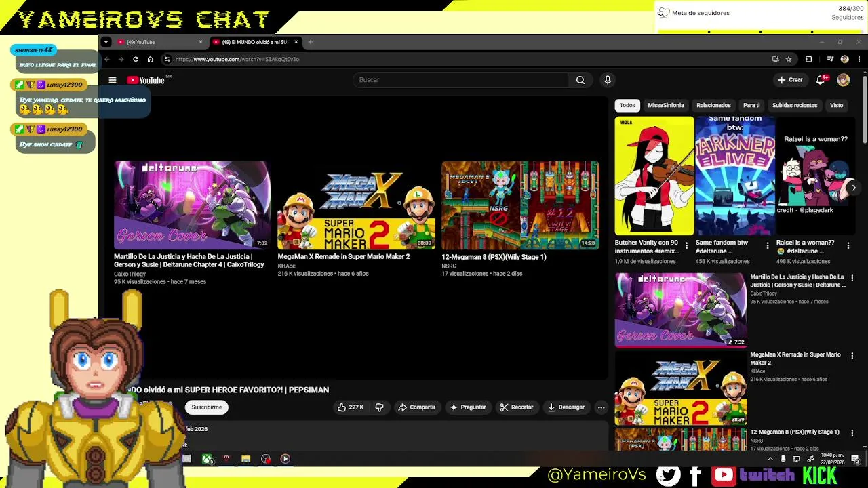Click the Recortar button
This screenshot has height=488, width=868.
(517, 407)
